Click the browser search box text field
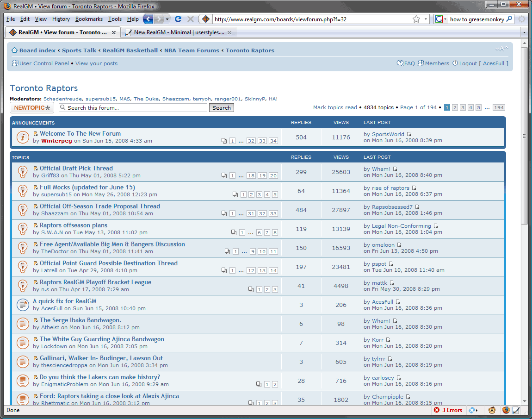 tap(477, 19)
